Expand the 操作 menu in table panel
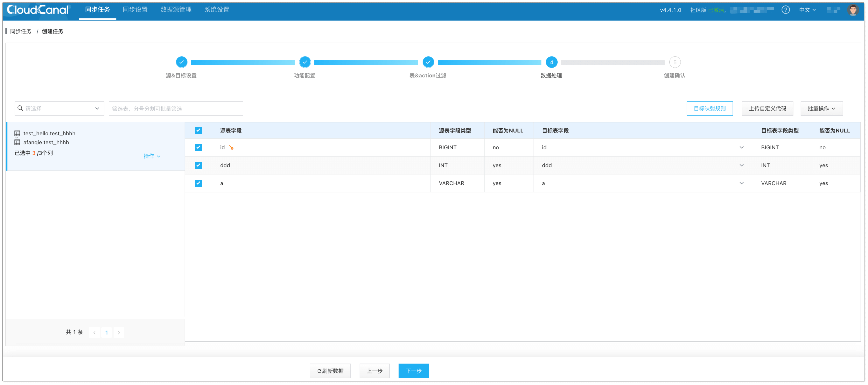868x385 pixels. 152,156
